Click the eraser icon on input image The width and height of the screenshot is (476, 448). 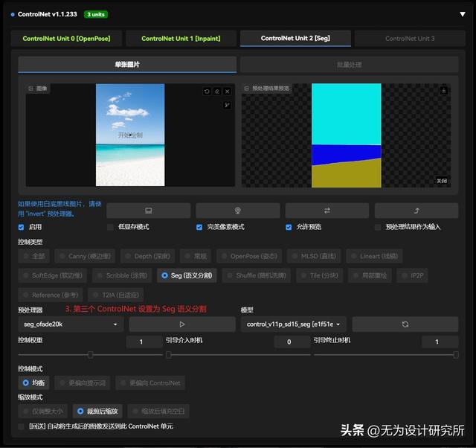[x=217, y=92]
